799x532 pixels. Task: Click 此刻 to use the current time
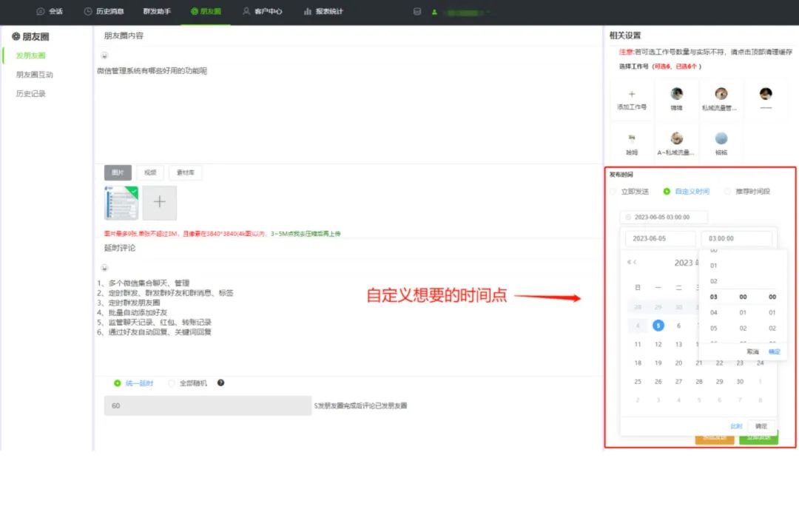point(735,426)
